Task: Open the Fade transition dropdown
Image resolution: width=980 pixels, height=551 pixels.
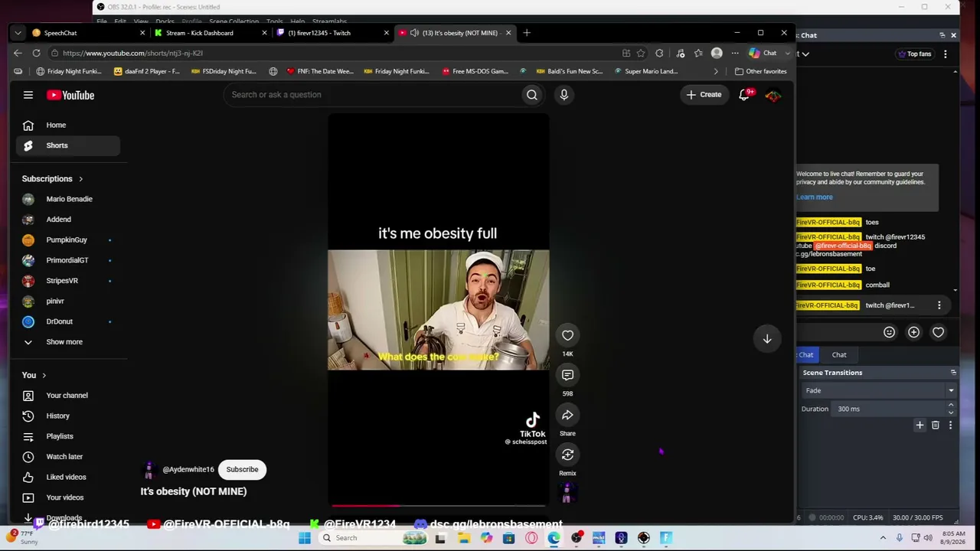Action: (x=879, y=390)
